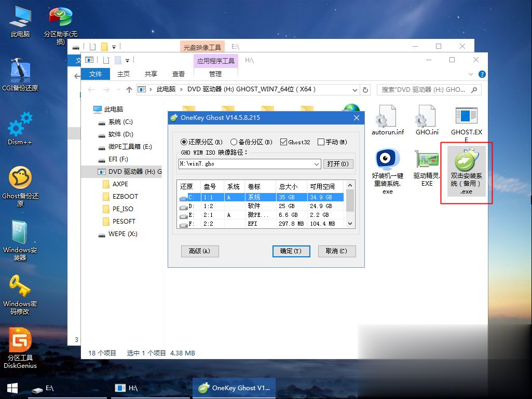
Task: Select 软件 (D:) in navigation pane
Action: (116, 134)
